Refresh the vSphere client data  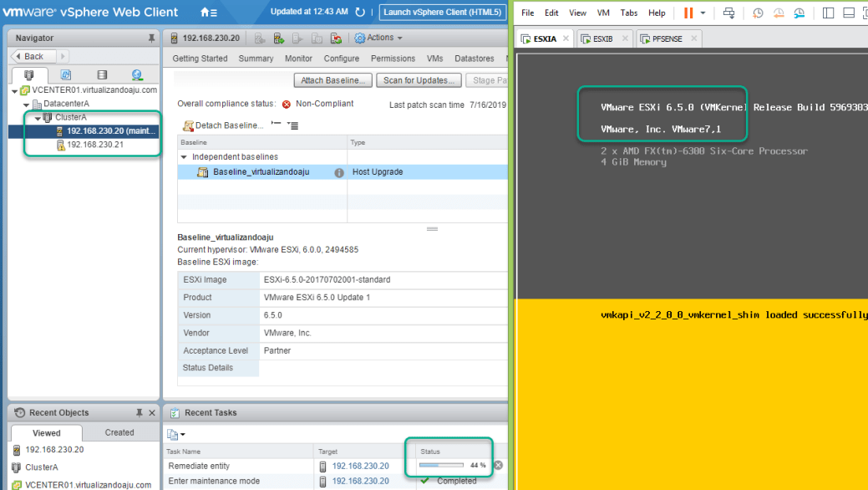coord(360,13)
